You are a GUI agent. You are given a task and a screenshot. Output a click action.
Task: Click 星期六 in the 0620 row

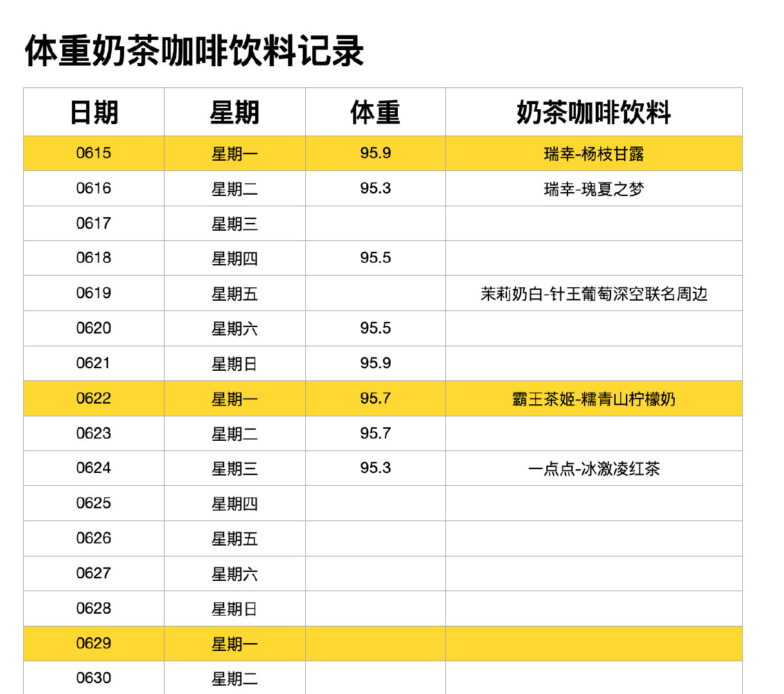[235, 328]
